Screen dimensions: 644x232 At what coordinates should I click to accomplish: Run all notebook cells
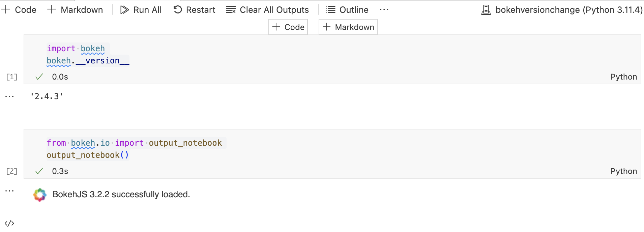click(141, 10)
